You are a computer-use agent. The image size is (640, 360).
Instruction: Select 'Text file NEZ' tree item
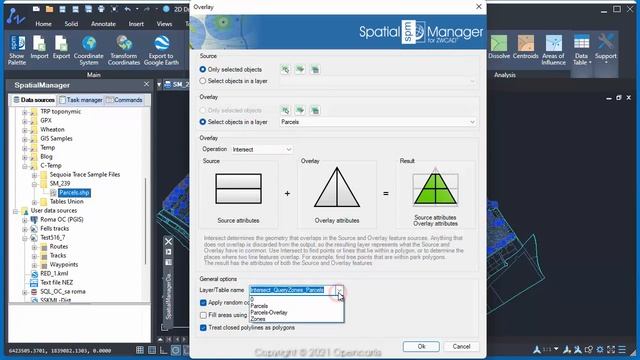tap(56, 282)
